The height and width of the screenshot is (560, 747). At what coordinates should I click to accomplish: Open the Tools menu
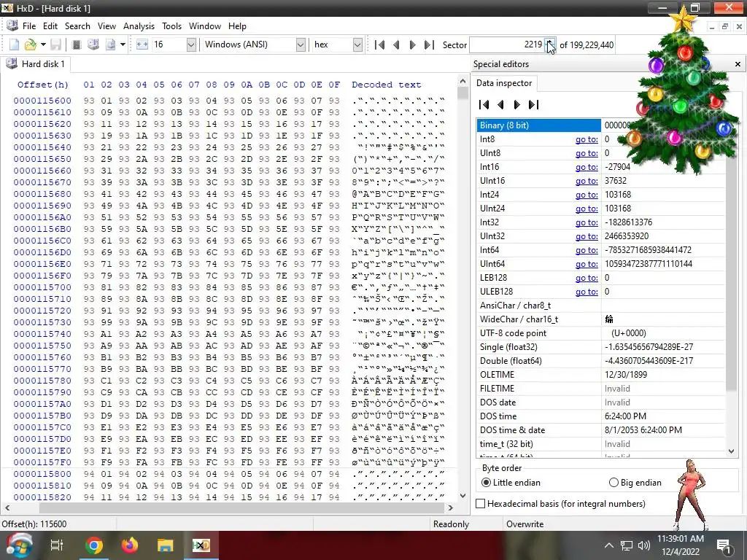171,26
